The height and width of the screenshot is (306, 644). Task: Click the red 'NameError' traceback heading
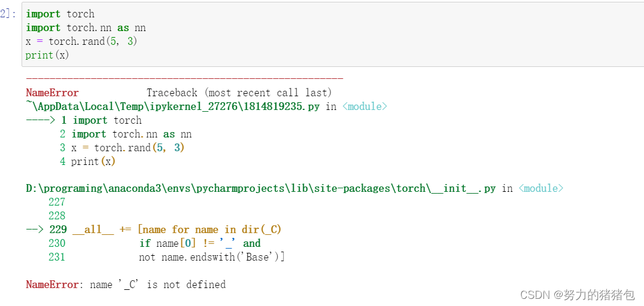tap(52, 93)
